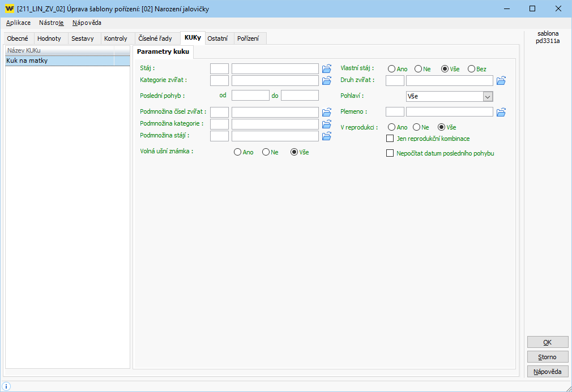572x392 pixels.
Task: Check Nepočítat datum posledního pohybu
Action: 390,153
